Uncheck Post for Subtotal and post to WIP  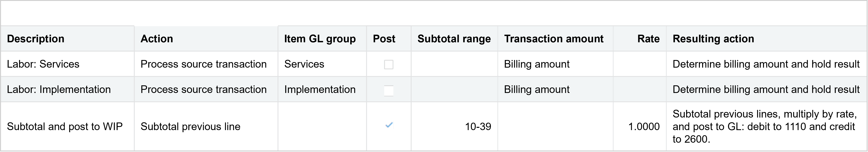click(389, 126)
